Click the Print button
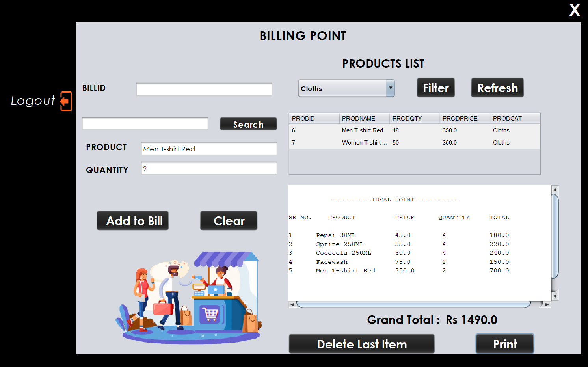This screenshot has height=367, width=588. tap(504, 344)
